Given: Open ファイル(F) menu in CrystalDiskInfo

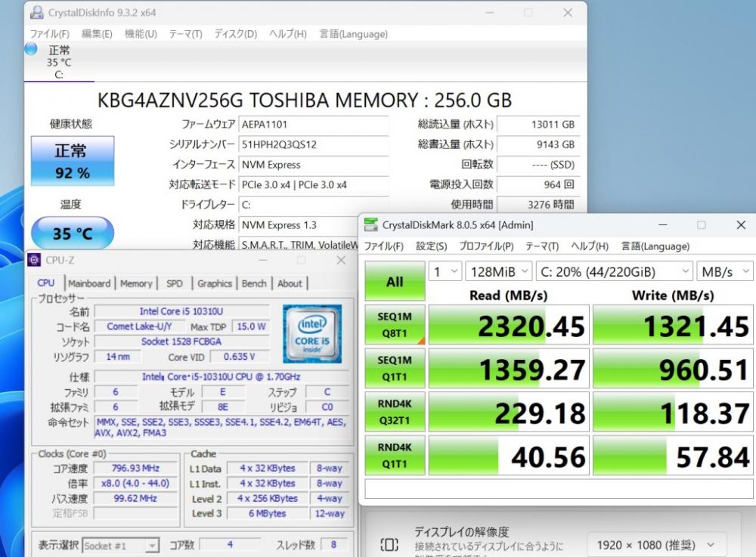Looking at the screenshot, I should coord(50,34).
